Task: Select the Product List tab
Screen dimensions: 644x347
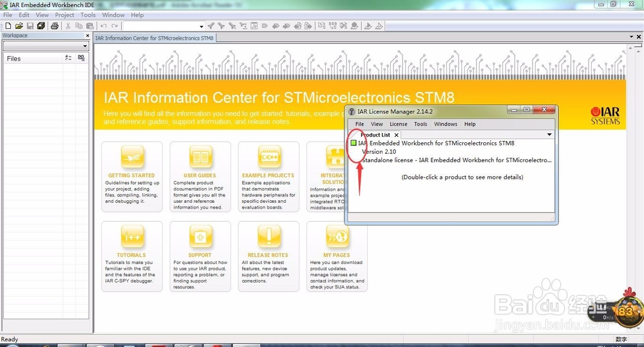Action: coord(375,135)
